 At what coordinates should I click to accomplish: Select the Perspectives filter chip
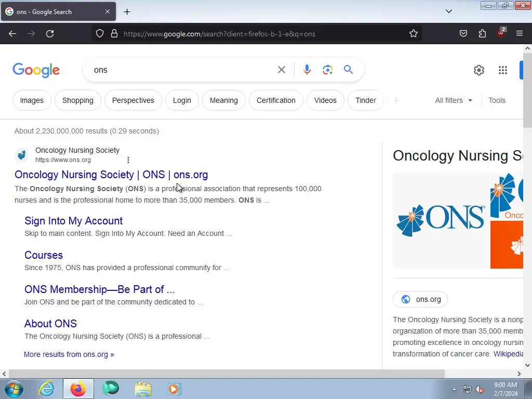tap(133, 100)
